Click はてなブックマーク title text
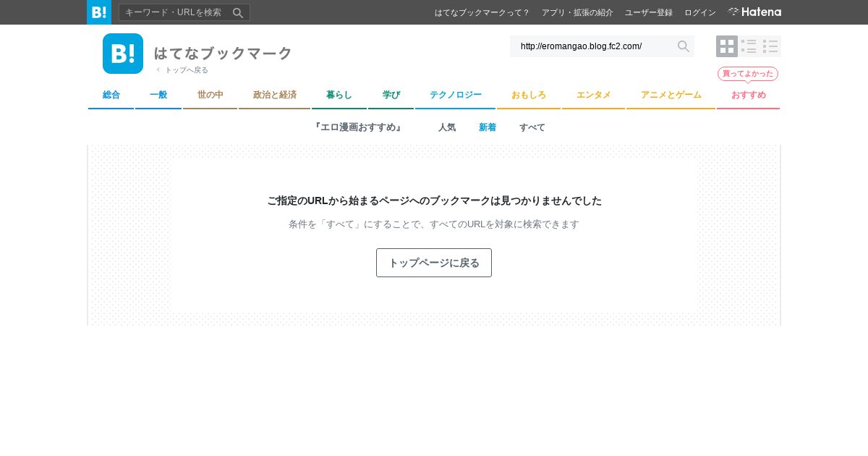This screenshot has height=456, width=868. pyautogui.click(x=223, y=53)
